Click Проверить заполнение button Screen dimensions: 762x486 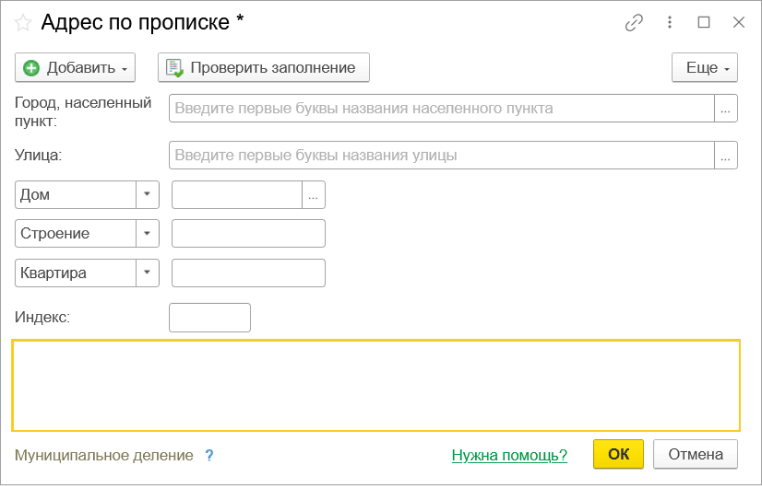point(263,68)
